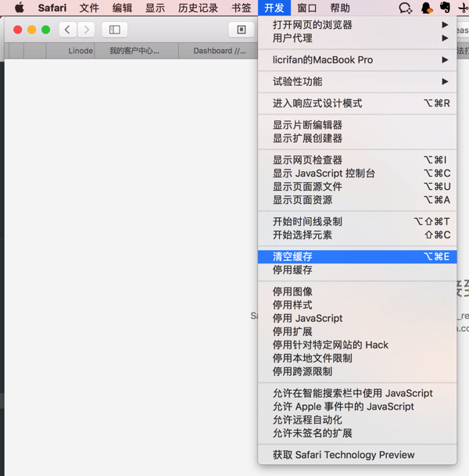
Task: Choose 显示片断编辑器
Action: pyautogui.click(x=357, y=125)
